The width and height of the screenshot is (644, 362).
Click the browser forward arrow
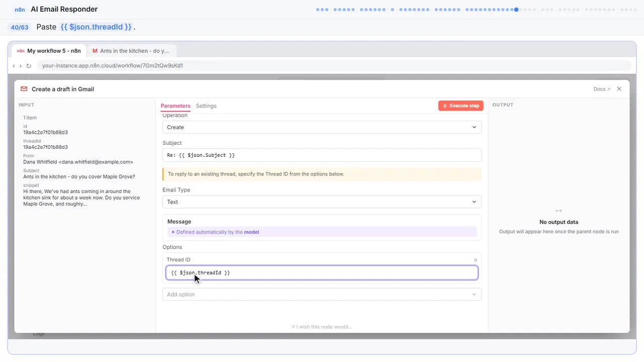tap(21, 65)
